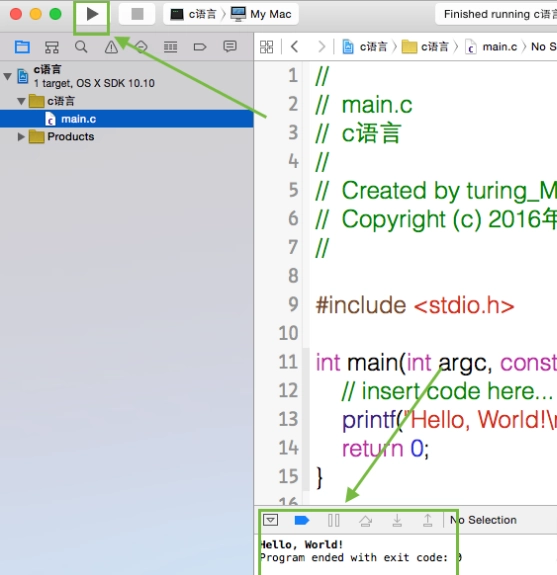Click line number 9 in gutter
557x575 pixels.
pyautogui.click(x=293, y=304)
